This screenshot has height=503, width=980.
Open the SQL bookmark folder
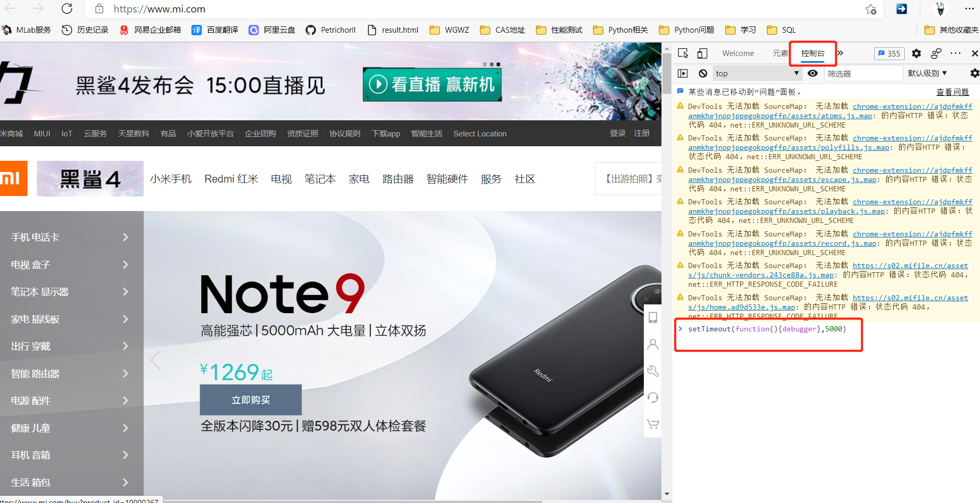coord(781,30)
